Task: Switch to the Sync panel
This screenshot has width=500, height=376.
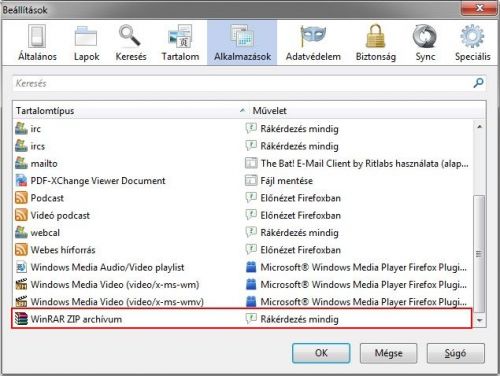Action: pyautogui.click(x=425, y=43)
